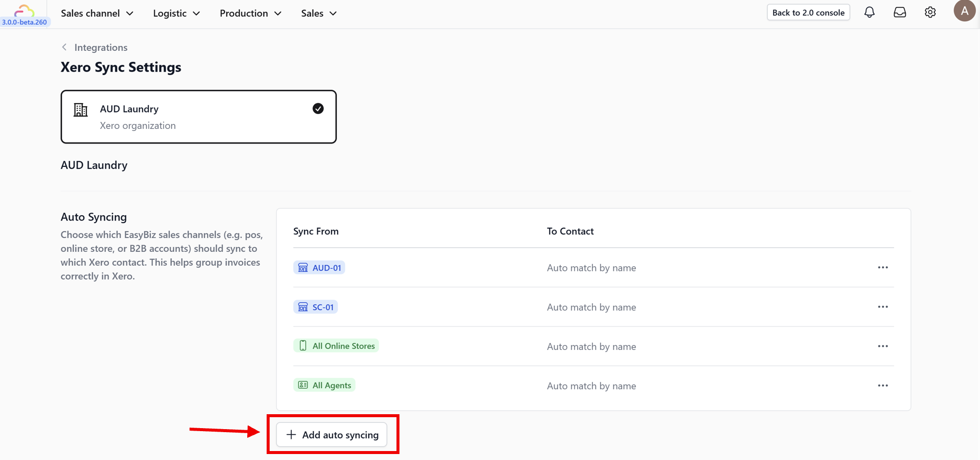Click Auto match by name for SC-01
980x460 pixels.
[x=591, y=307]
